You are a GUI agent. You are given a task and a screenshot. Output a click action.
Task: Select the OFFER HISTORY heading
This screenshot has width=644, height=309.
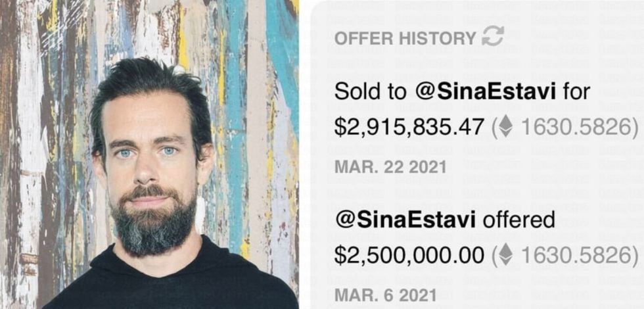point(404,38)
